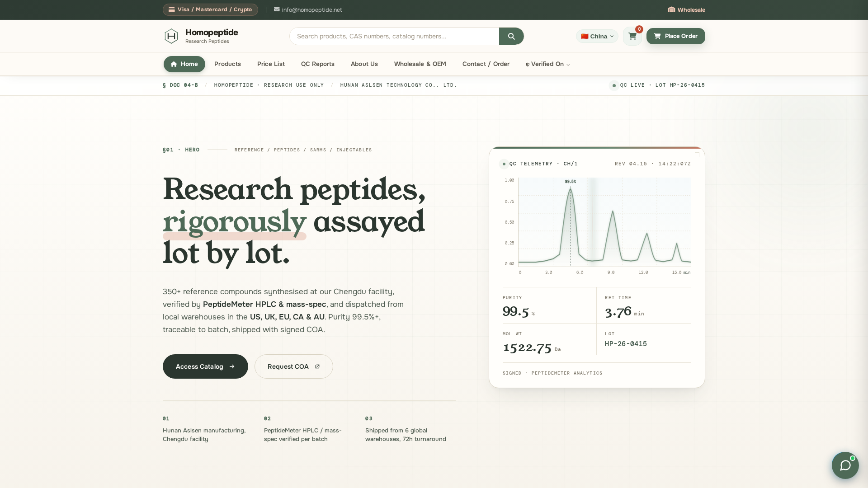
Task: Click the info@homopeptide.net email link
Action: [312, 9]
